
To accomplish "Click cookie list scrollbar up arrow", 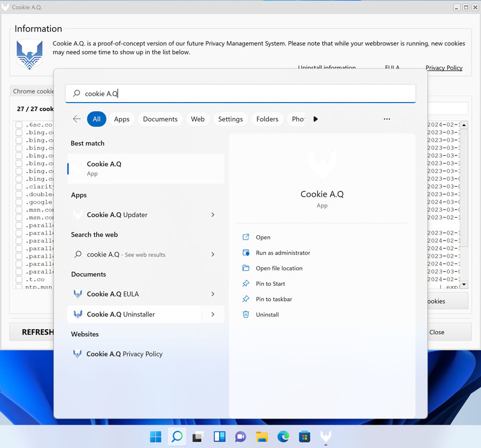I will [x=464, y=125].
